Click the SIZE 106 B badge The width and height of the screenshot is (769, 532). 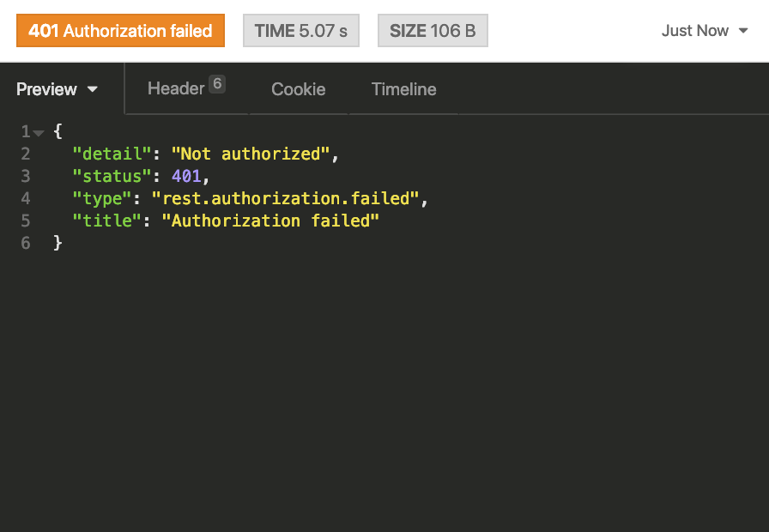coord(433,31)
